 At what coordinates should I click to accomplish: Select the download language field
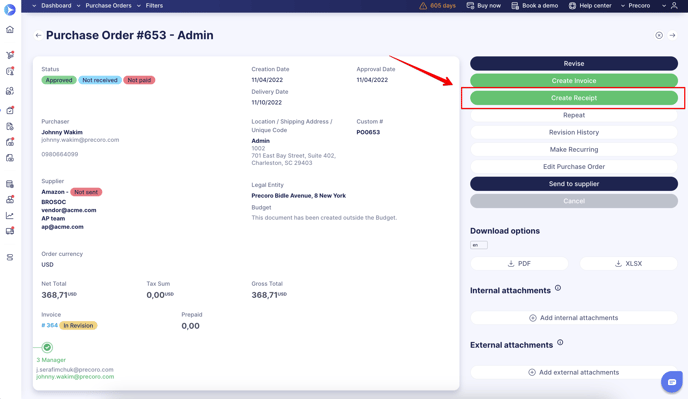[x=479, y=245]
